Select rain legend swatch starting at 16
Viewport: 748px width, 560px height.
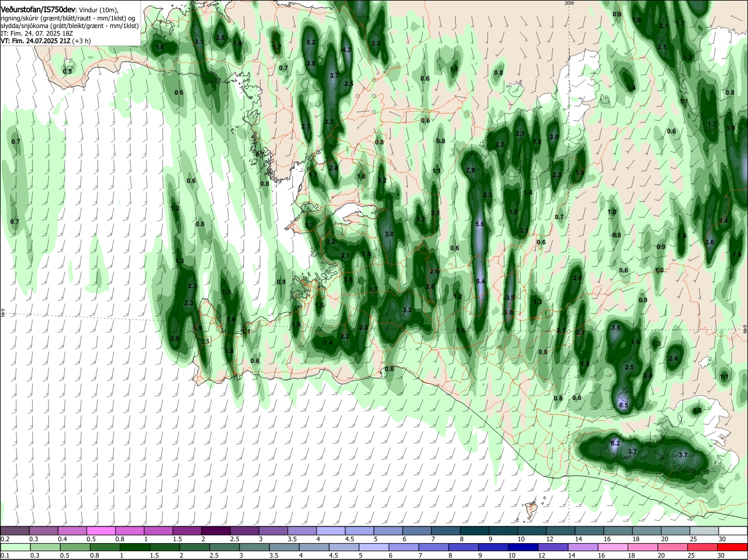(614, 547)
